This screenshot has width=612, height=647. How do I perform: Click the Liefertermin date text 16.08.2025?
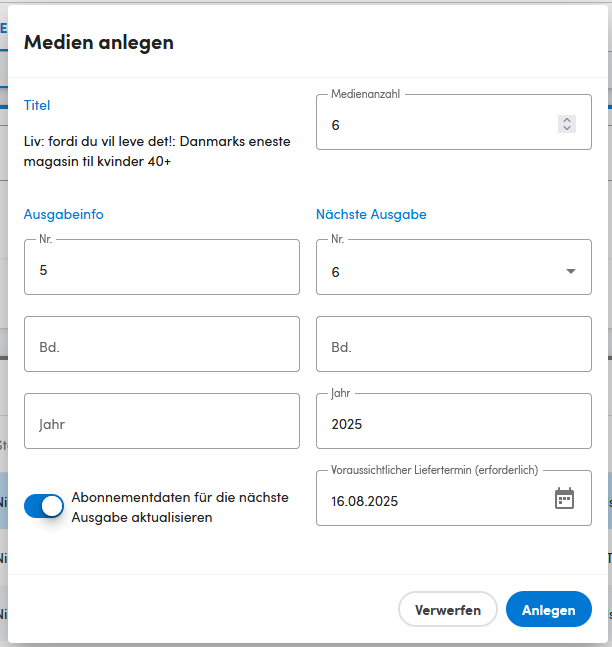[364, 501]
